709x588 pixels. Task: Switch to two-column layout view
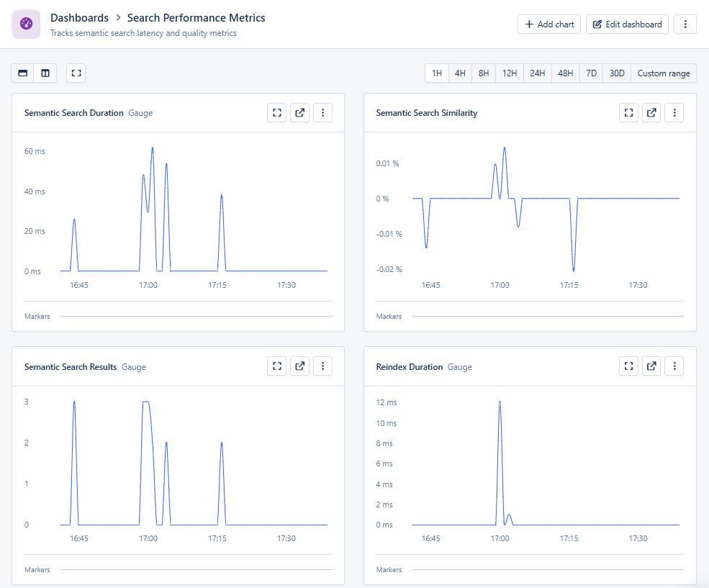point(45,73)
